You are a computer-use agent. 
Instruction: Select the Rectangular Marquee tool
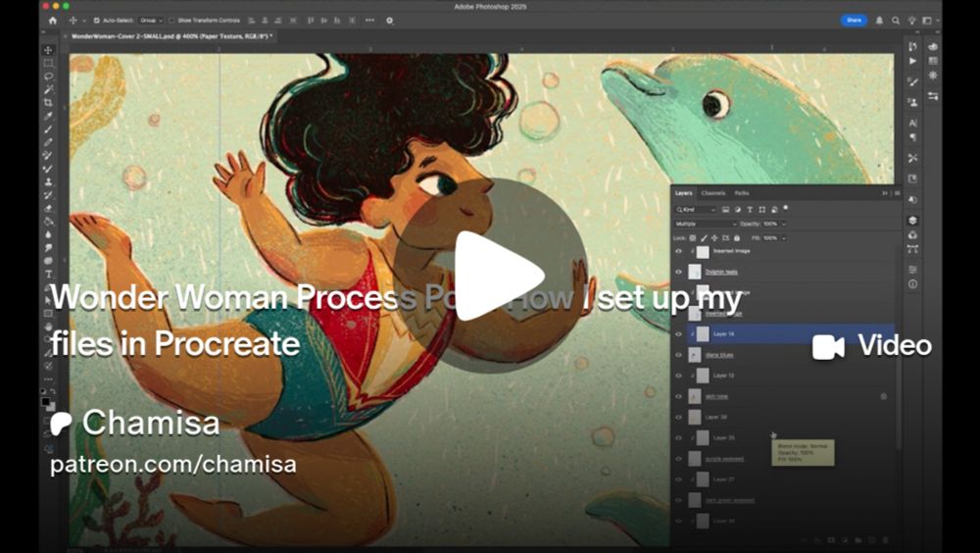pyautogui.click(x=48, y=63)
